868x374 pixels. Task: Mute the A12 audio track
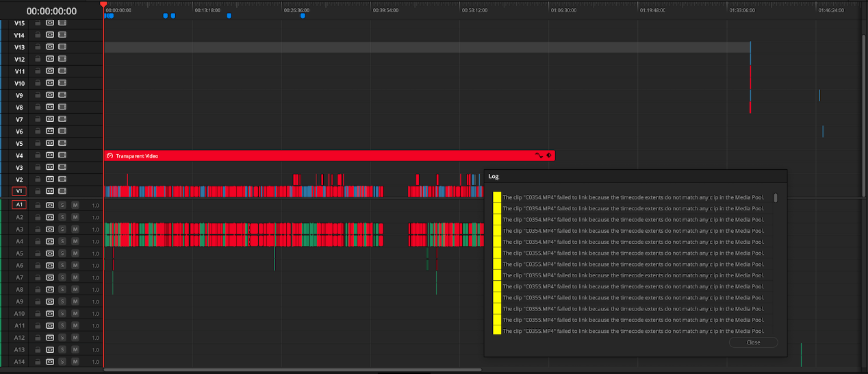point(75,338)
